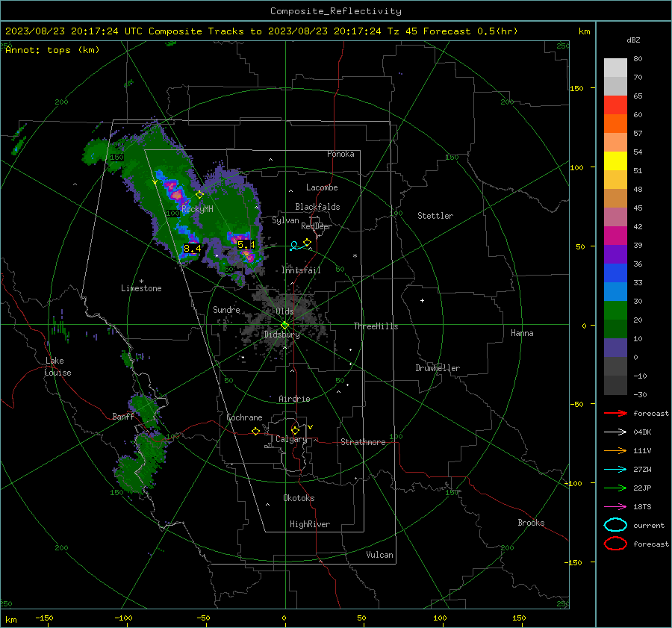Screen dimensions: 672x628
Task: Click the ThreeHills city label
Action: [x=376, y=326]
